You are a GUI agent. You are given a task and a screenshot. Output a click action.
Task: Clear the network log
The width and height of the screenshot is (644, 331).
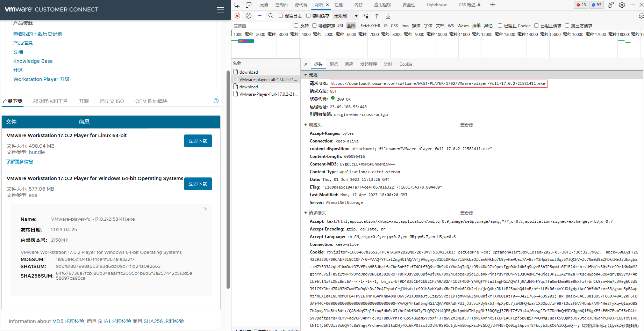pos(249,16)
